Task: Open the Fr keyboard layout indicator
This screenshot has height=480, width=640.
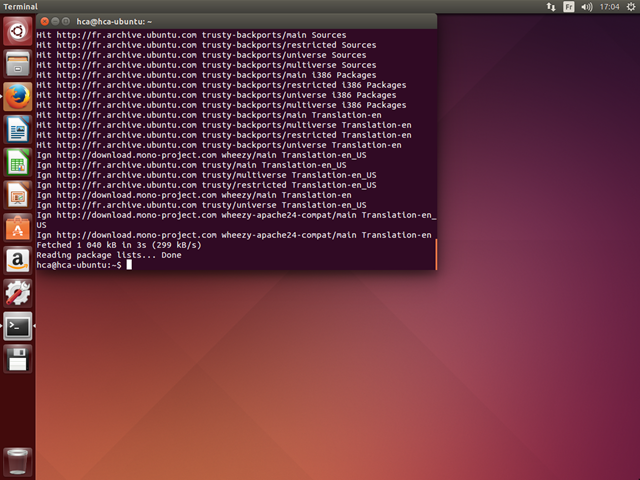Action: click(x=569, y=7)
